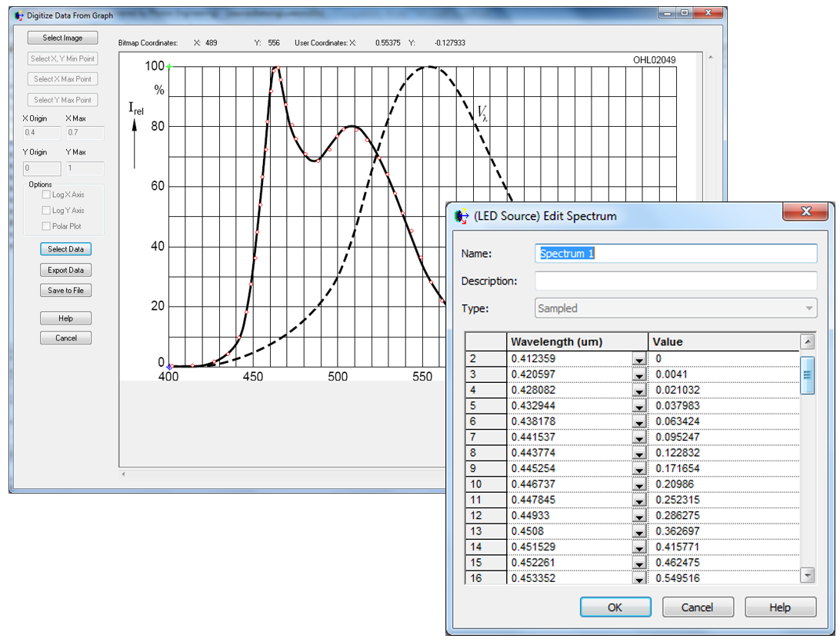Click the Export Data button

66,270
